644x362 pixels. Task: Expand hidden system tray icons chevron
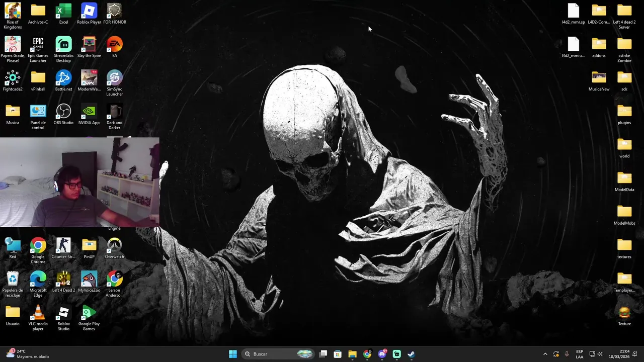[x=545, y=354]
